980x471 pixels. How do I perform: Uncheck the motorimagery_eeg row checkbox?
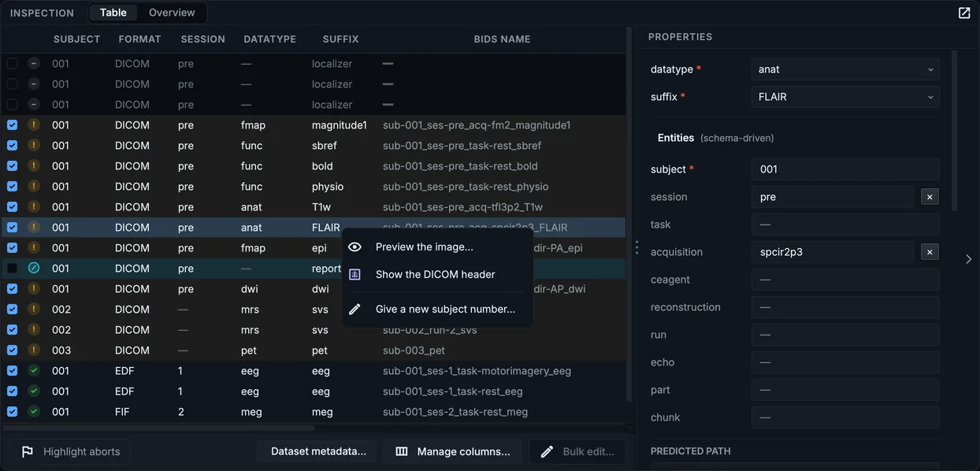click(13, 371)
